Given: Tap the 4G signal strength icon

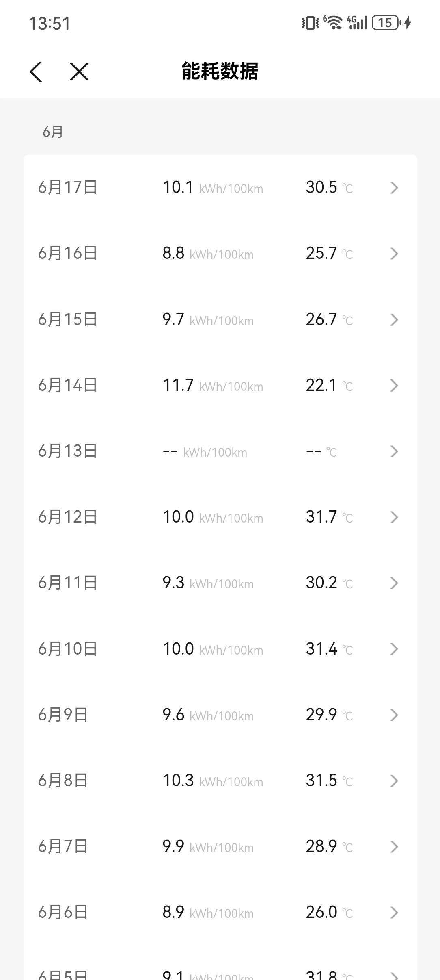Looking at the screenshot, I should click(357, 23).
